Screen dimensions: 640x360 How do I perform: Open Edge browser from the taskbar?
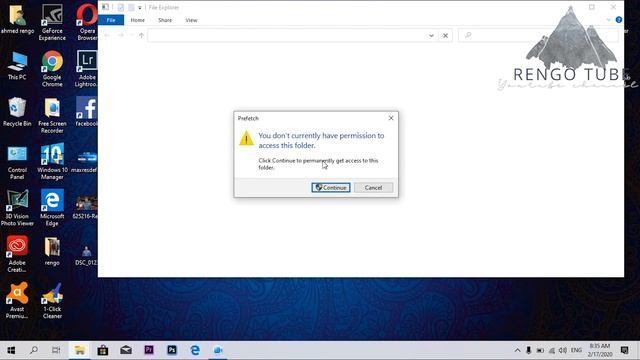click(x=195, y=350)
